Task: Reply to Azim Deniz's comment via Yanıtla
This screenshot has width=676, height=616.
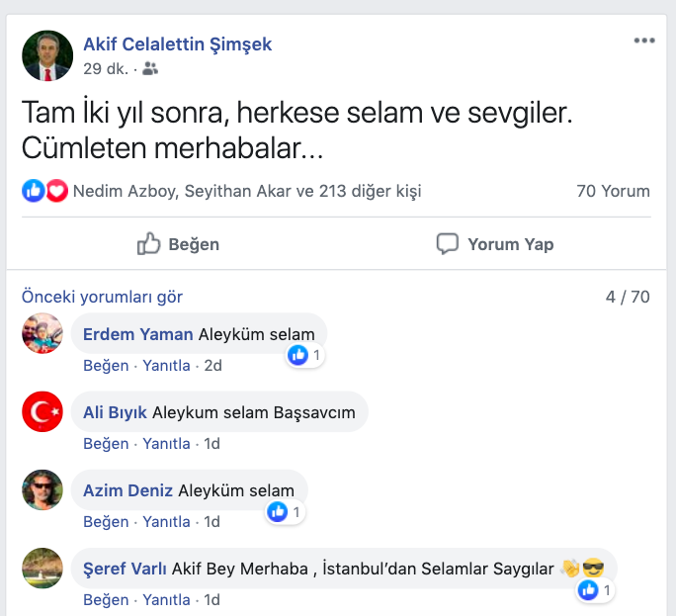Action: 166,522
